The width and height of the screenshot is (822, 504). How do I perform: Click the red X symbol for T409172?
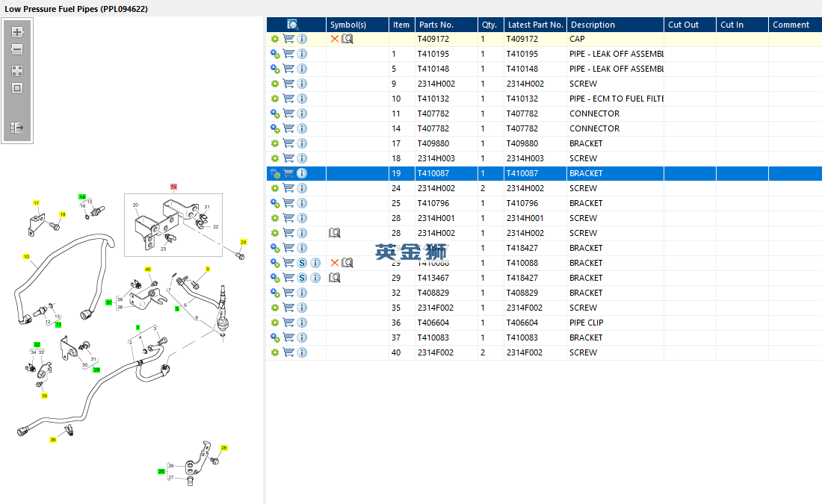(335, 39)
